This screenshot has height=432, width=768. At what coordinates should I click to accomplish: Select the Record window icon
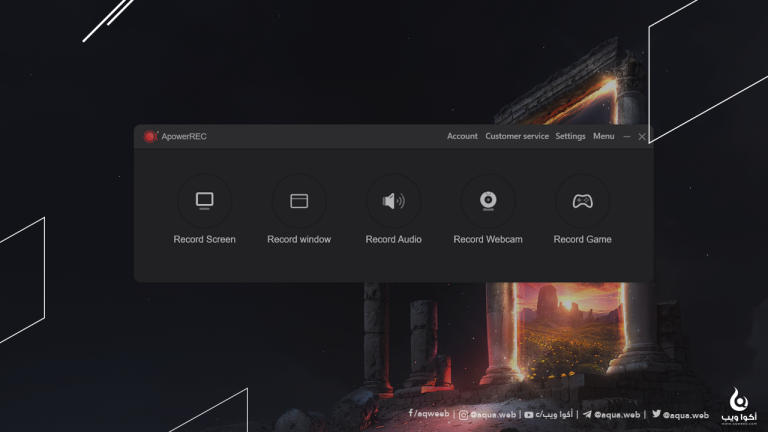(299, 201)
